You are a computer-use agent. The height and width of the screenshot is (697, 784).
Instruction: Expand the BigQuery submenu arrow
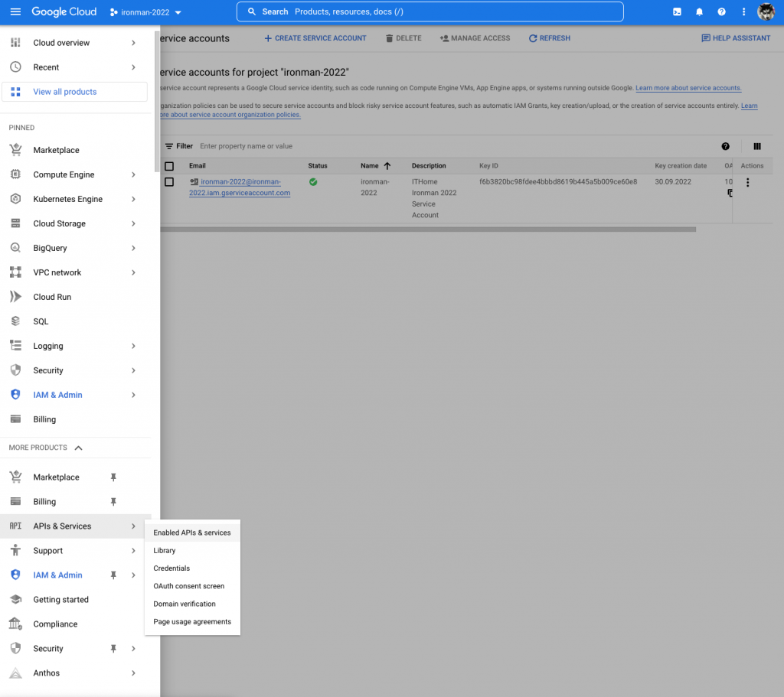tap(133, 248)
